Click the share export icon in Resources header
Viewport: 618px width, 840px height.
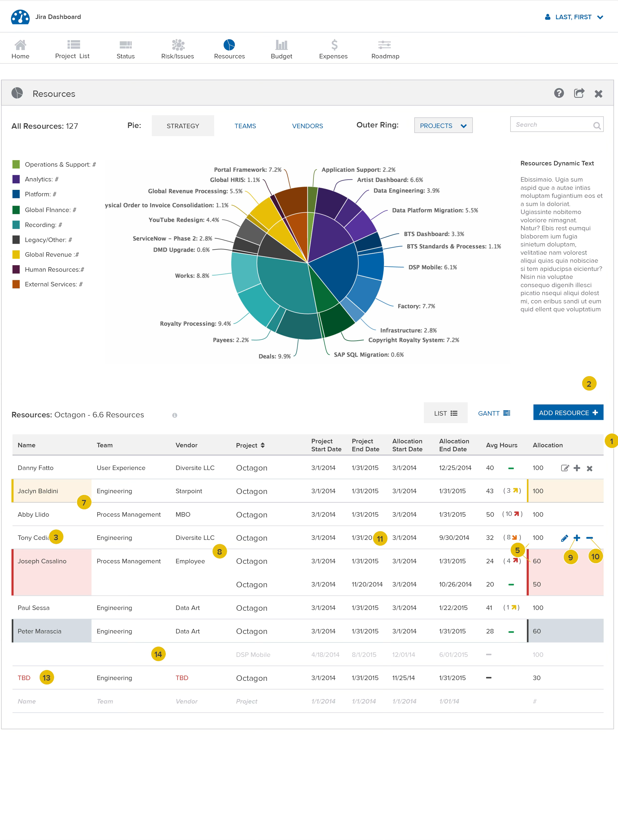[579, 93]
